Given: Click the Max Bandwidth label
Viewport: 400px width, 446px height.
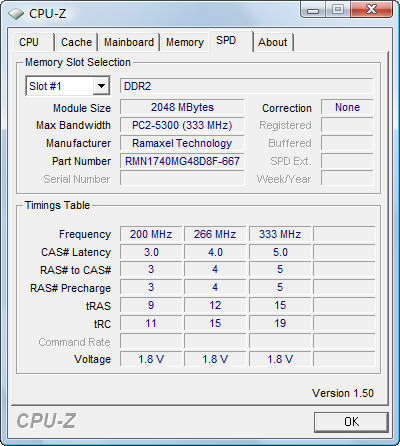Looking at the screenshot, I should [x=73, y=125].
